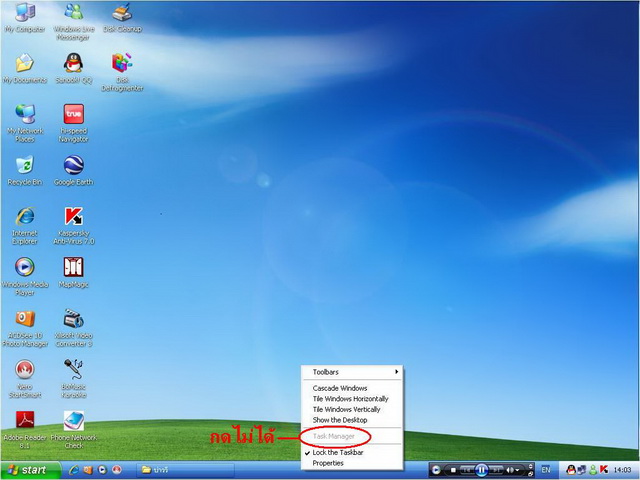Launch Phone Network Check desktop icon
This screenshot has height=480, width=640.
click(x=73, y=429)
